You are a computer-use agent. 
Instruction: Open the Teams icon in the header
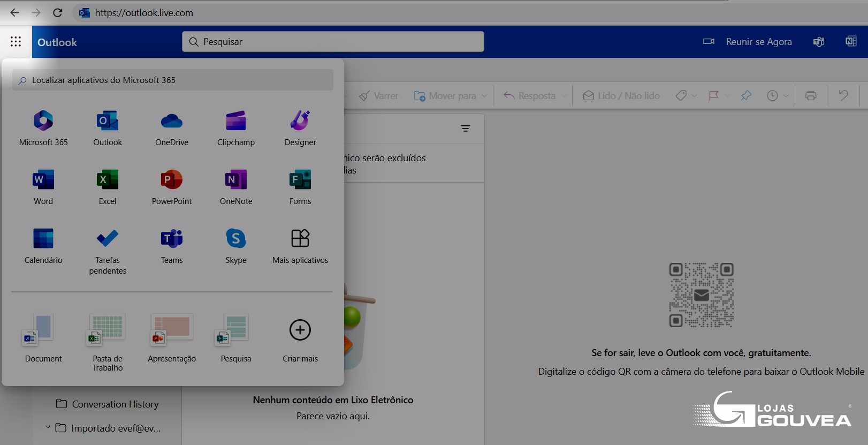tap(819, 42)
